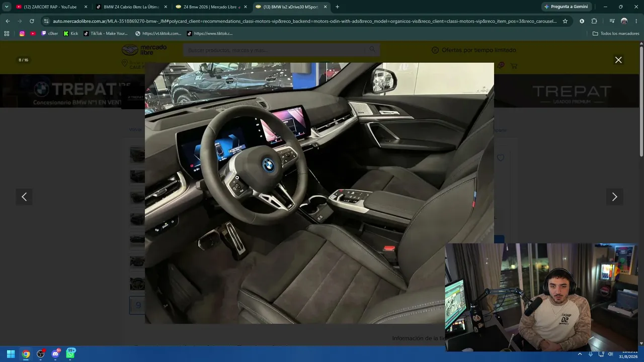Show hidden system tray icons
Screen dimensions: 644x362
click(x=580, y=354)
